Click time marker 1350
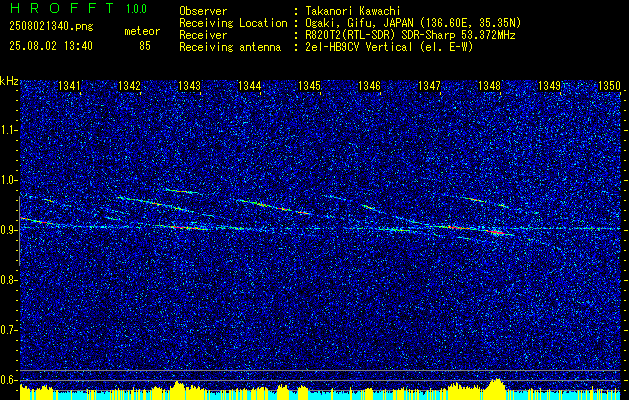 click(x=609, y=86)
